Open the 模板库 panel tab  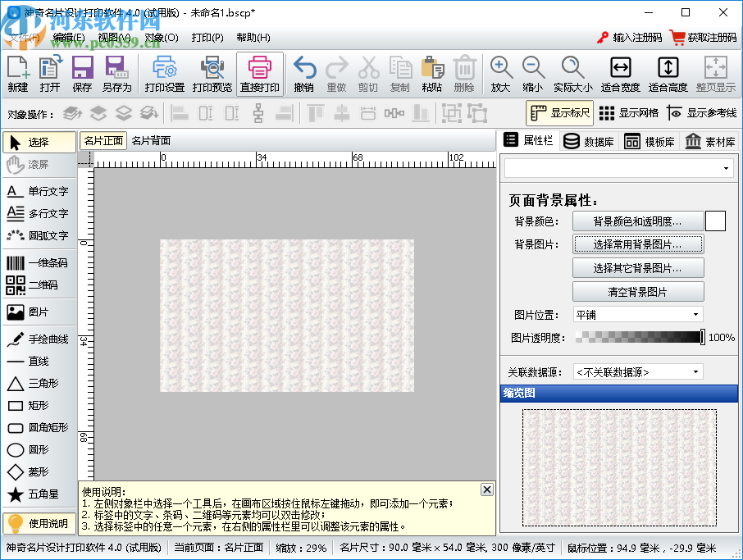tap(650, 141)
